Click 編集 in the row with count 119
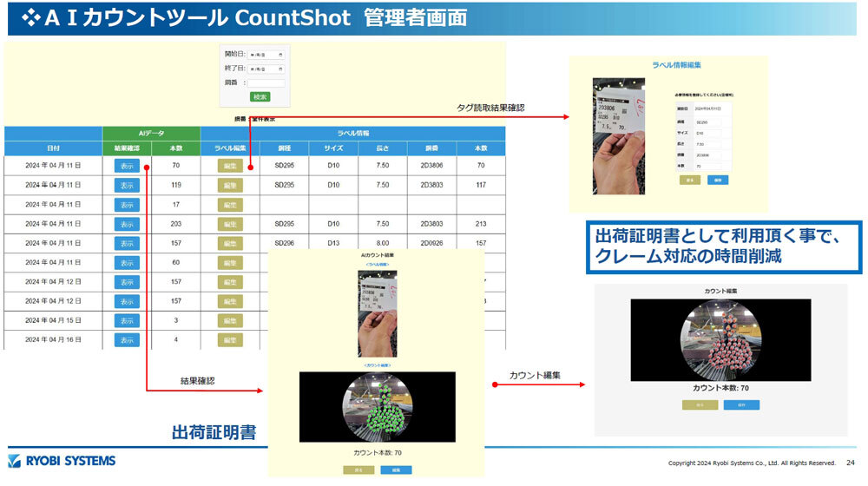This screenshot has width=868, height=486. point(230,186)
